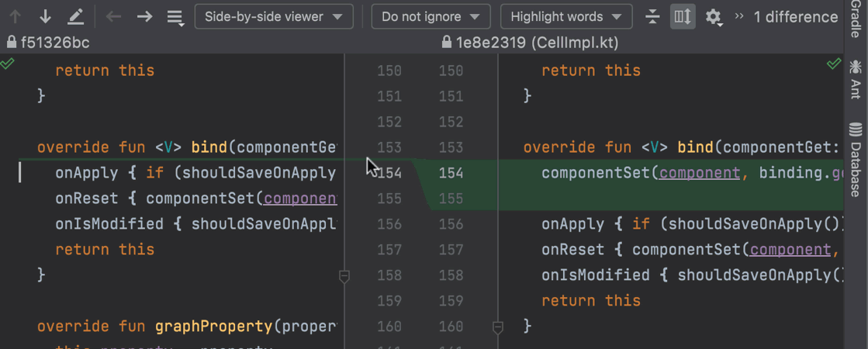
Task: Open the compare files list icon
Action: (175, 17)
